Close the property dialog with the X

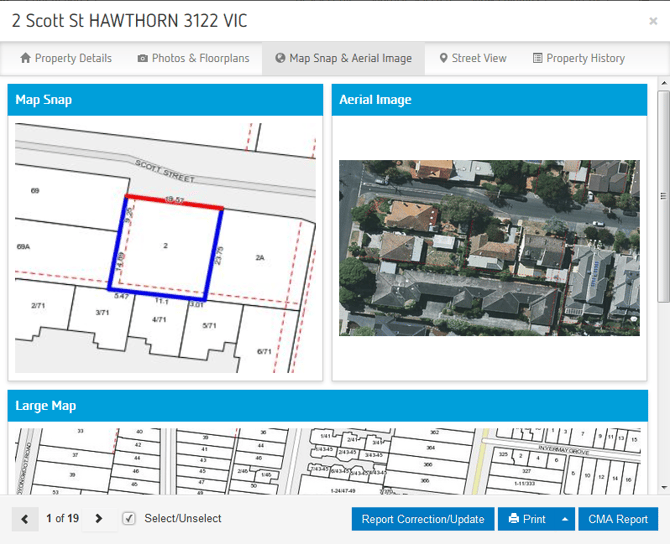coord(653,21)
